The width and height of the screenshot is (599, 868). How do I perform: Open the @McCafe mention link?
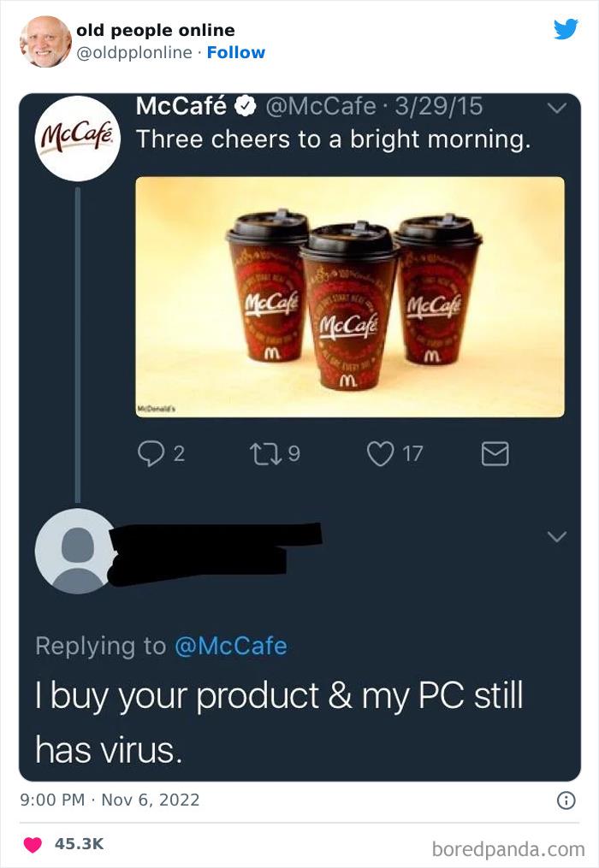point(230,646)
